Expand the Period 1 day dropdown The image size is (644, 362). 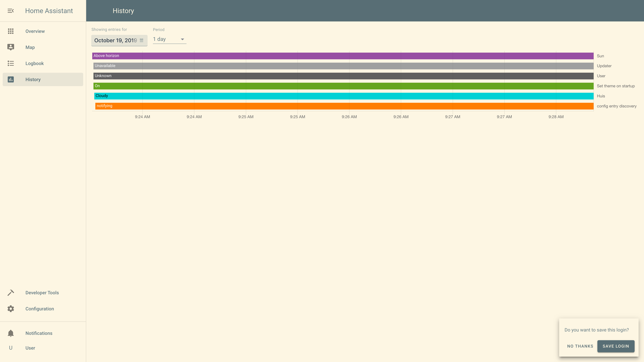(x=166, y=39)
